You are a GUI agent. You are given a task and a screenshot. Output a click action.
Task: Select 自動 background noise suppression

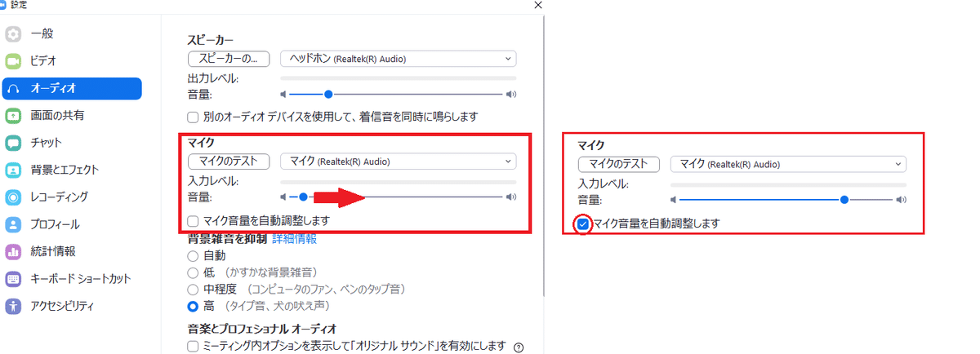point(193,255)
